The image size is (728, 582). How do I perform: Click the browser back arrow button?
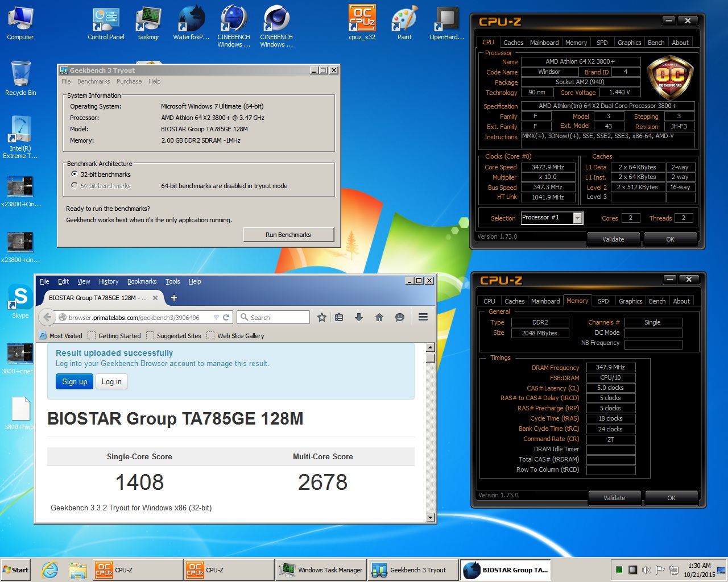click(47, 317)
